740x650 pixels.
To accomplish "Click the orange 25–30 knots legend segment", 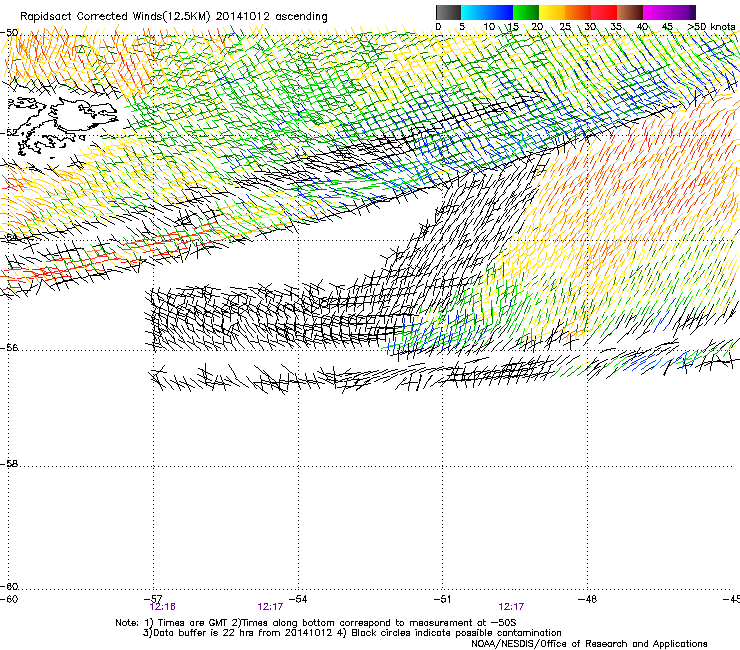I will (578, 12).
